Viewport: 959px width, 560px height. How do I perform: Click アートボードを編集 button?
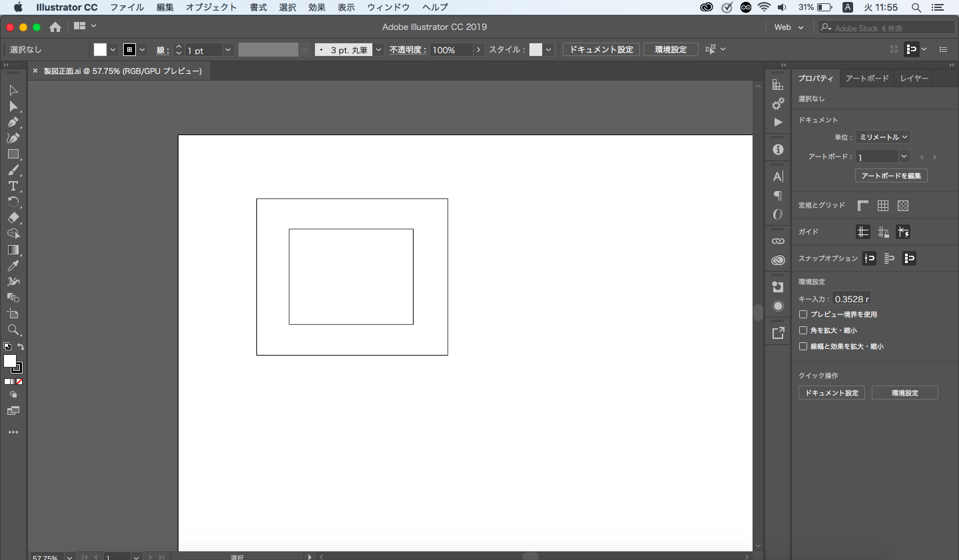pos(891,176)
